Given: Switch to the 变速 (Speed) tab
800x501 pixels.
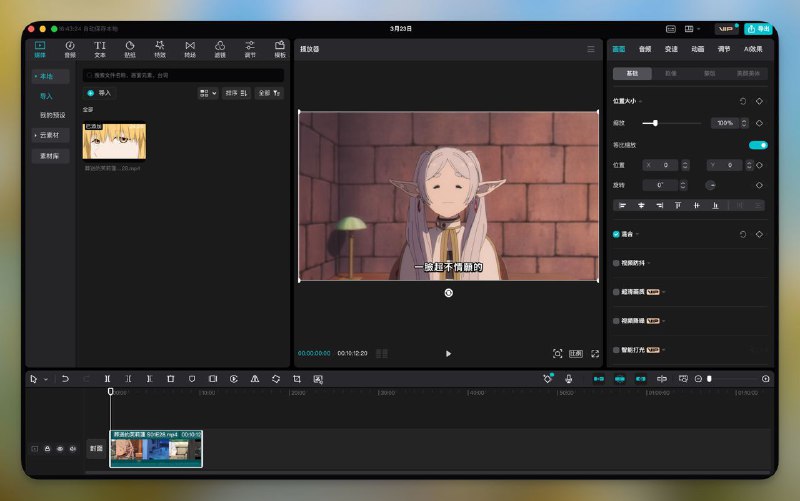Looking at the screenshot, I should 671,48.
